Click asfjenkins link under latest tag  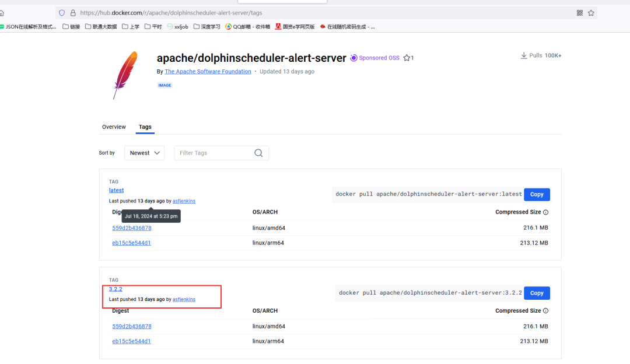tap(184, 201)
